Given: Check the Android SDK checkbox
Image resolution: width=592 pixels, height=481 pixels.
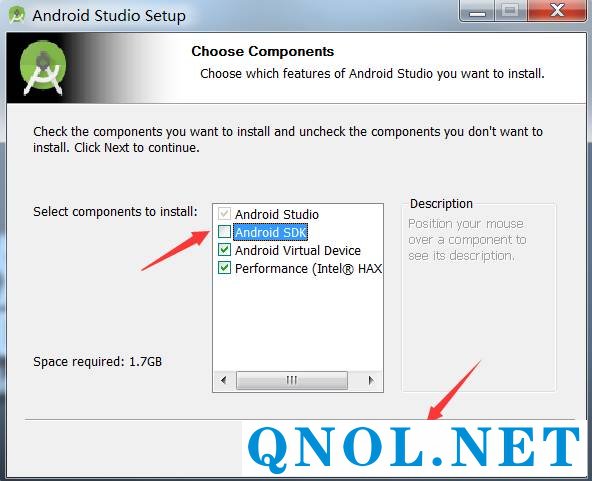Looking at the screenshot, I should pos(224,231).
